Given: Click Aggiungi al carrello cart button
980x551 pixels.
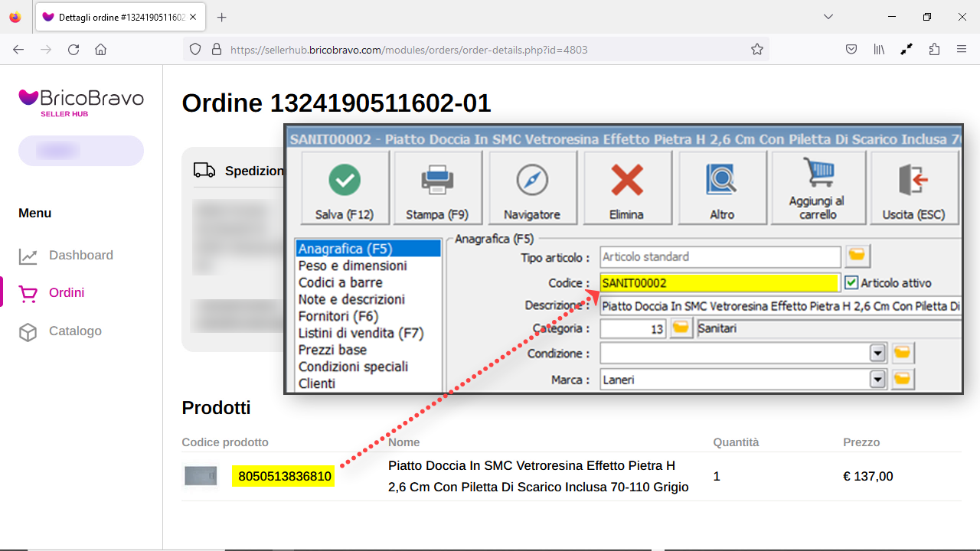Looking at the screenshot, I should coord(818,188).
